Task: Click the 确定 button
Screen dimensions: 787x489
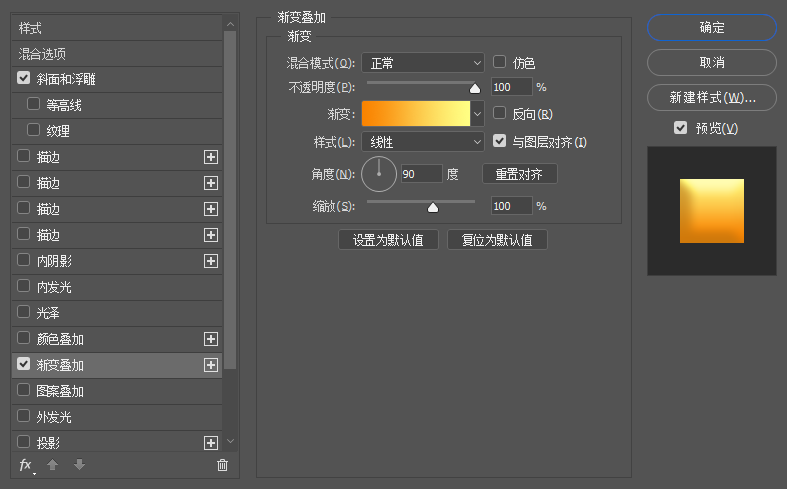Action: coord(712,28)
